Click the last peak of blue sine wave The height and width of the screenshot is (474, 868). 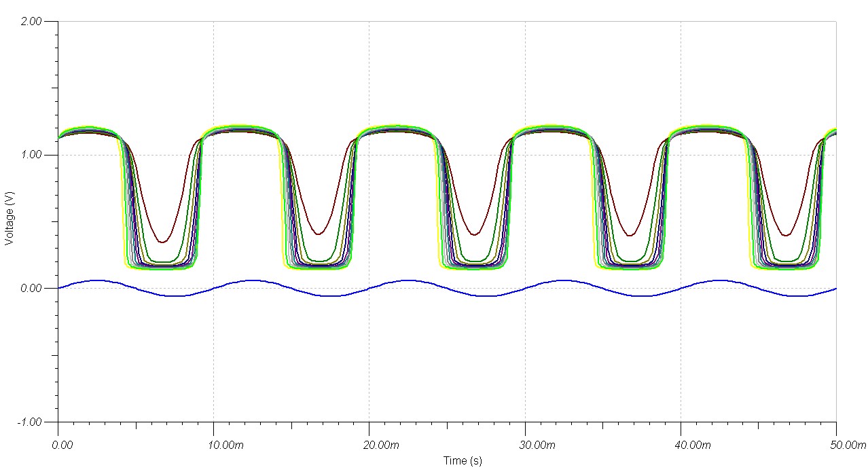(719, 280)
